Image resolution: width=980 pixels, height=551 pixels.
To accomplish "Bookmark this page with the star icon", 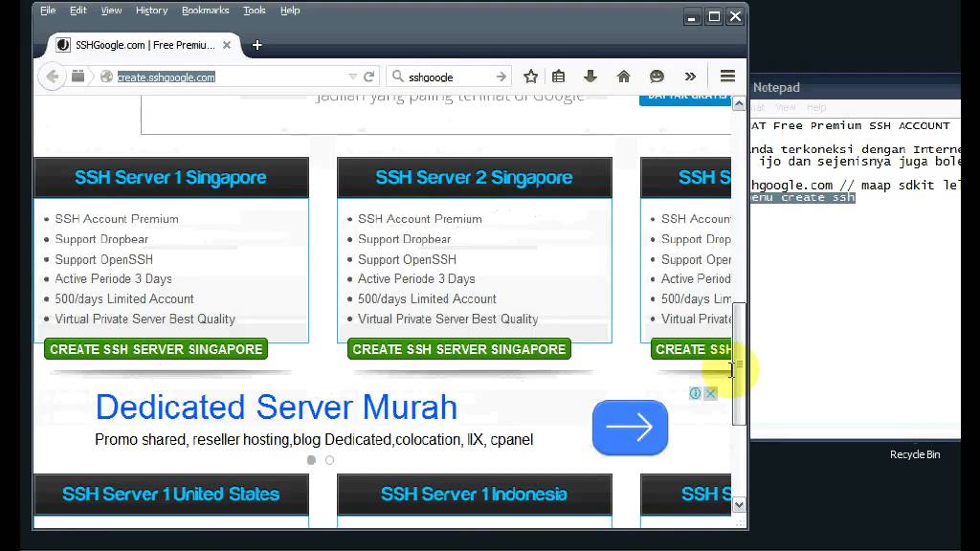I will coord(530,77).
